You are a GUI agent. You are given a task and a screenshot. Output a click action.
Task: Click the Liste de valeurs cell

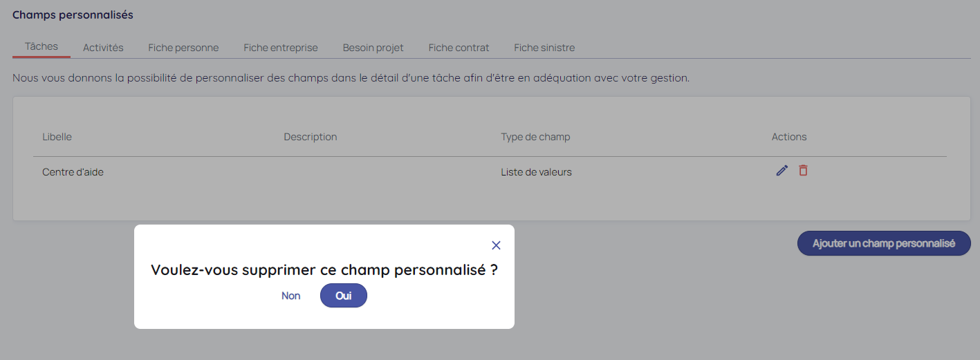tap(536, 172)
